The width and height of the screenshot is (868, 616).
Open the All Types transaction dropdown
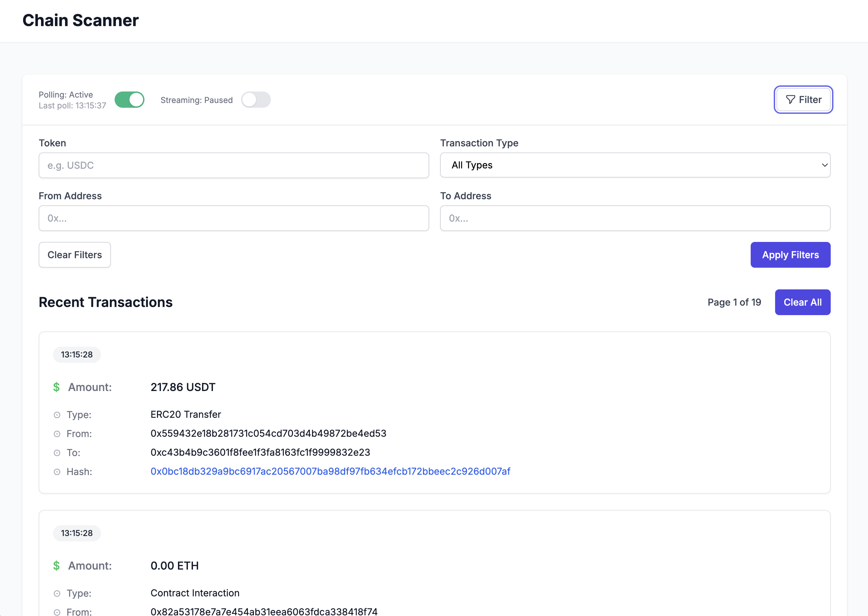click(x=635, y=165)
